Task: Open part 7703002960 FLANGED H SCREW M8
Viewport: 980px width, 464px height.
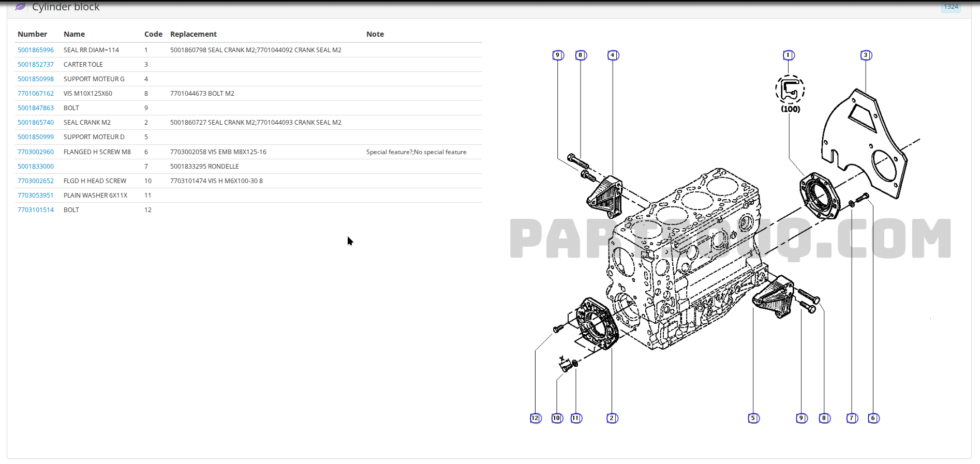Action: click(x=36, y=152)
